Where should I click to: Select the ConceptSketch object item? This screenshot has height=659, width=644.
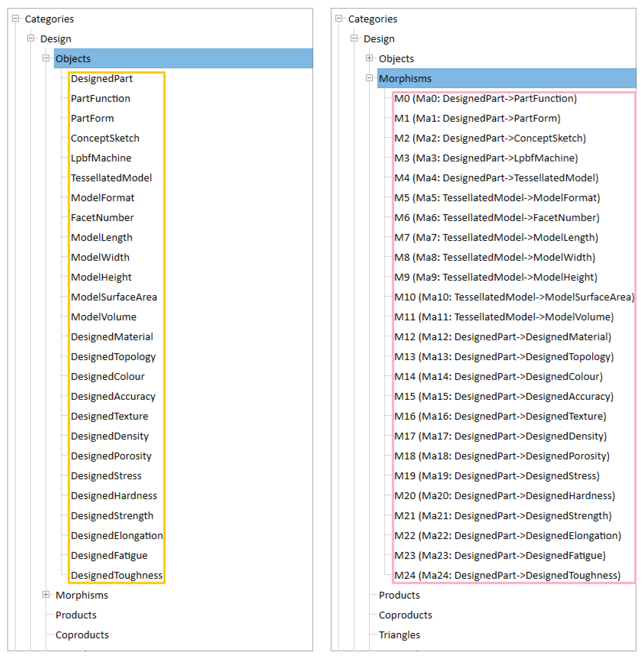pyautogui.click(x=105, y=138)
